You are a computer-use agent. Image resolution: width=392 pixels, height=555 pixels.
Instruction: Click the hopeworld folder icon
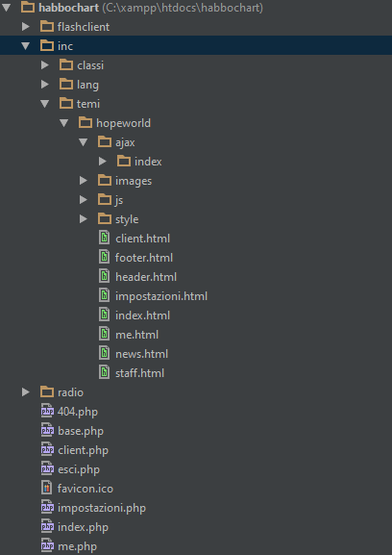[x=86, y=123]
